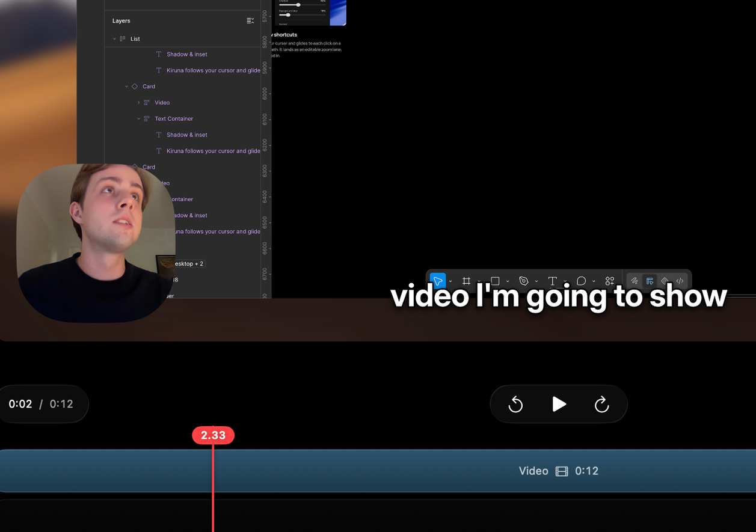This screenshot has height=532, width=756.
Task: Switch to the highlighted Design mode icon
Action: point(650,281)
